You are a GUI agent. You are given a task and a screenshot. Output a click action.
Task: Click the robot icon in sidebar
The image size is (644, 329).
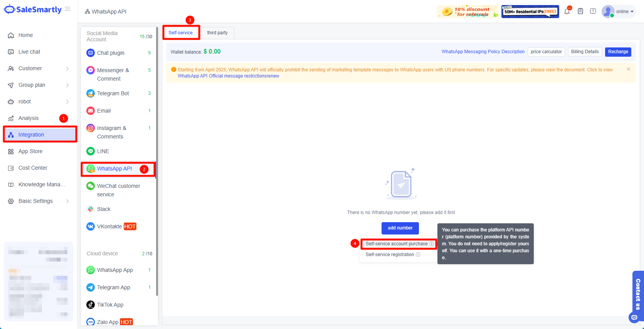click(x=11, y=101)
